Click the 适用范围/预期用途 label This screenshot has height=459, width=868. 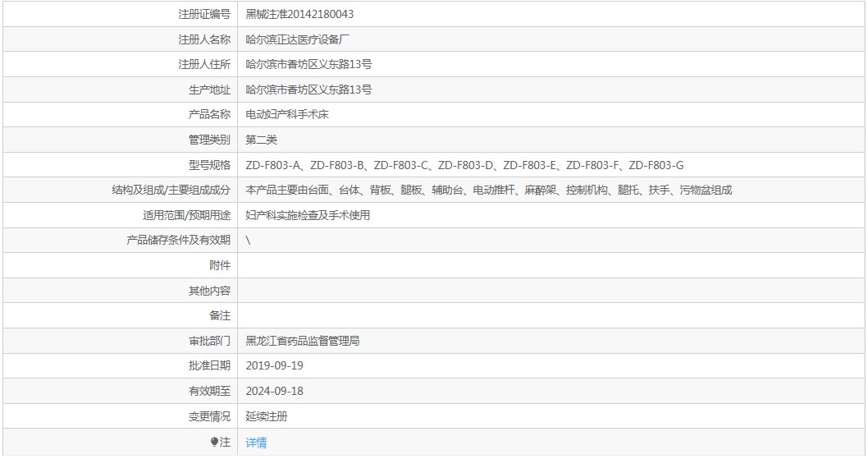(x=186, y=215)
